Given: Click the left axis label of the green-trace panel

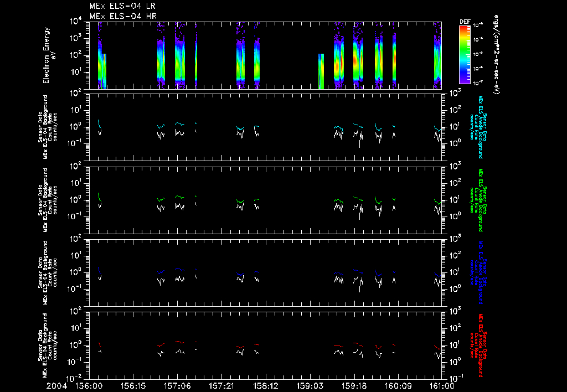Looking at the screenshot, I should click(48, 200).
